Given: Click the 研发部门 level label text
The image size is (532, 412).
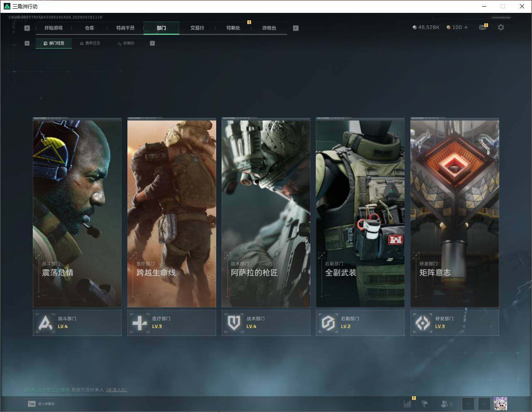Looking at the screenshot, I should click(440, 326).
